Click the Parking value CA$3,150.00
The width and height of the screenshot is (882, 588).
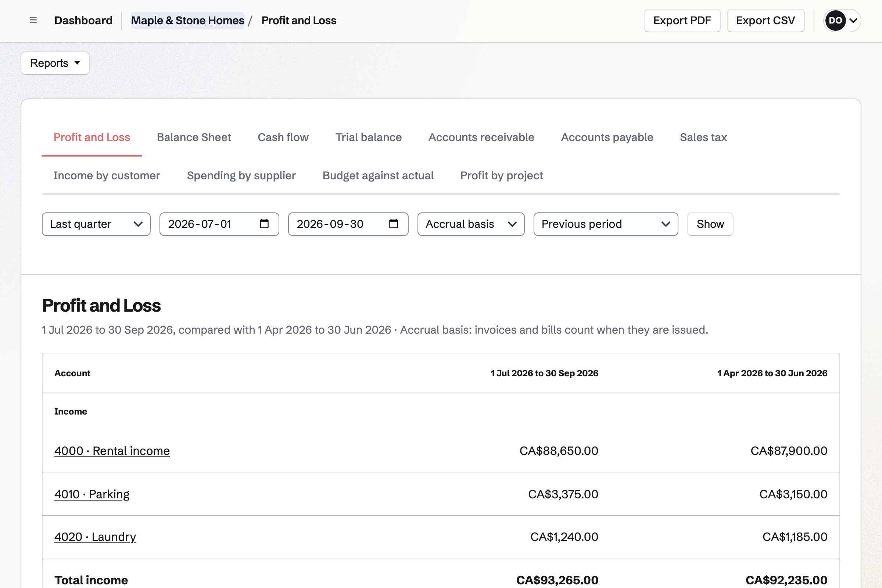point(793,494)
